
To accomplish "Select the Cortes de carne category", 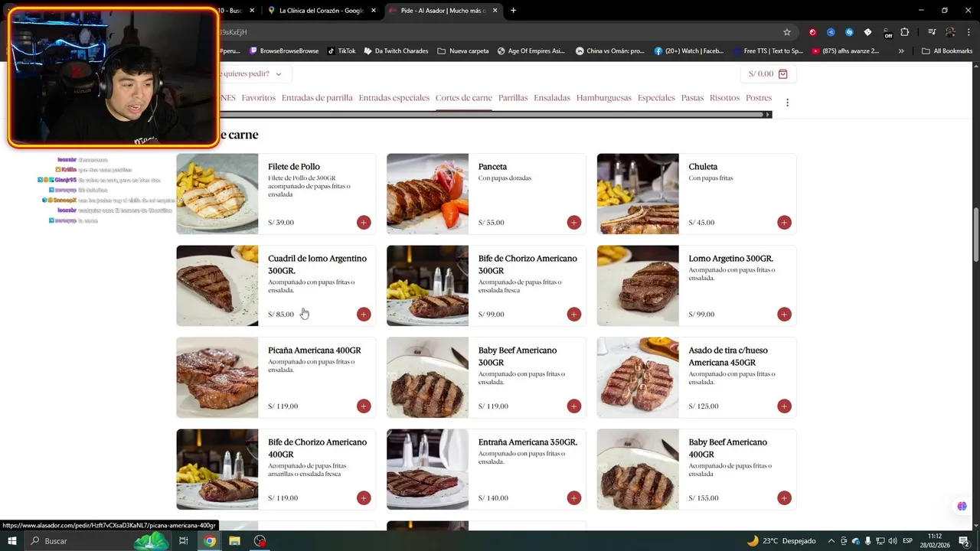I will click(464, 98).
